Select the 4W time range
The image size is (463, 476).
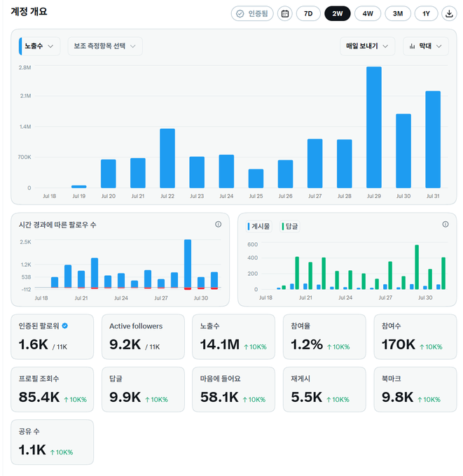(368, 14)
